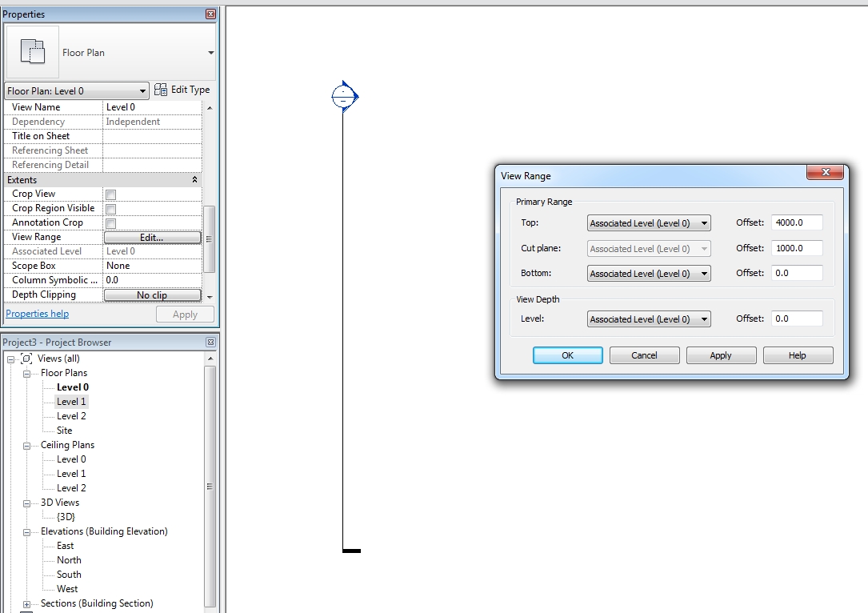Click the Views (all) browser icon
Image resolution: width=868 pixels, height=613 pixels.
pos(26,359)
